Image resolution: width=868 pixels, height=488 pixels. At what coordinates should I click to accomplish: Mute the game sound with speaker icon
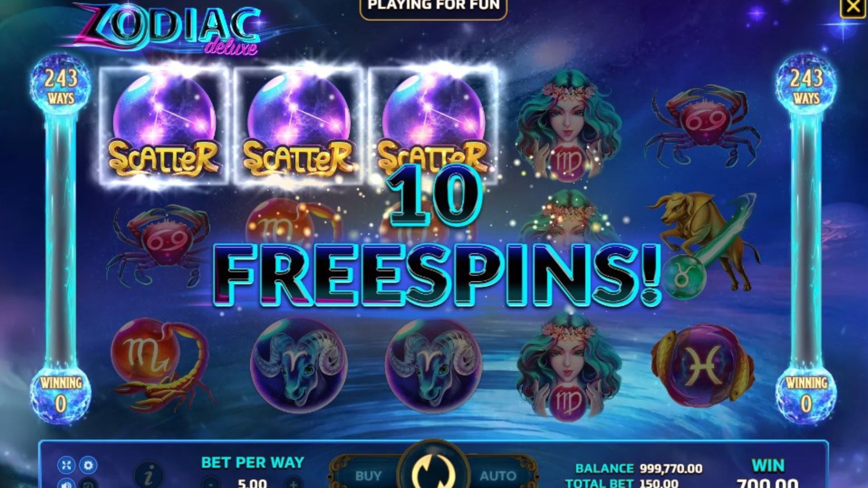pos(66,483)
